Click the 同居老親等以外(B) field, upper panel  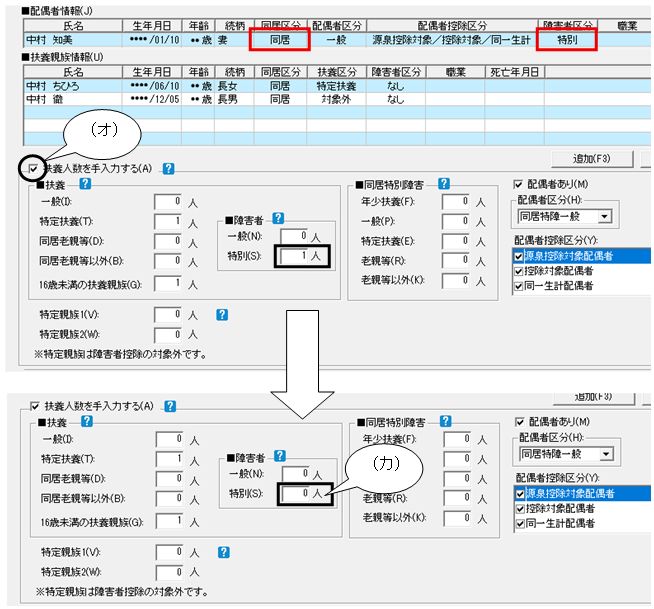click(x=168, y=261)
